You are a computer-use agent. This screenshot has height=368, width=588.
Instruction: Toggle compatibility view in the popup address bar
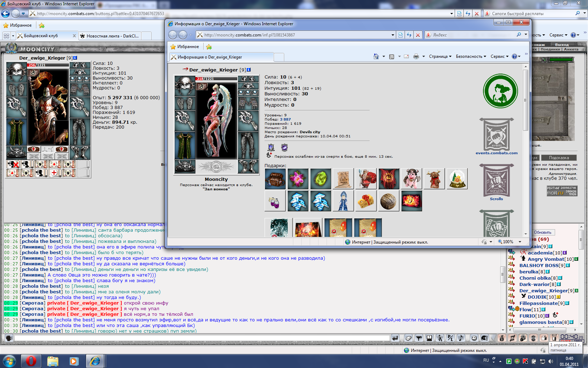pyautogui.click(x=400, y=35)
